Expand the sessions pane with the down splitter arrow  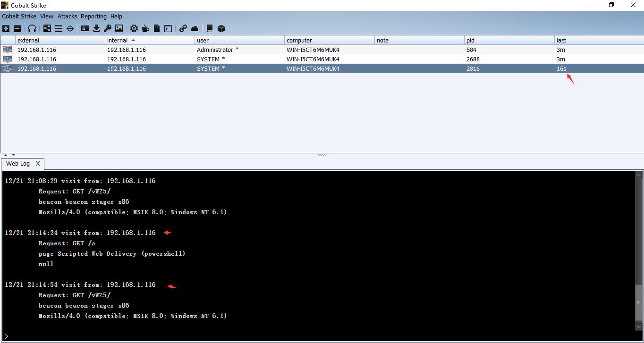click(13, 155)
